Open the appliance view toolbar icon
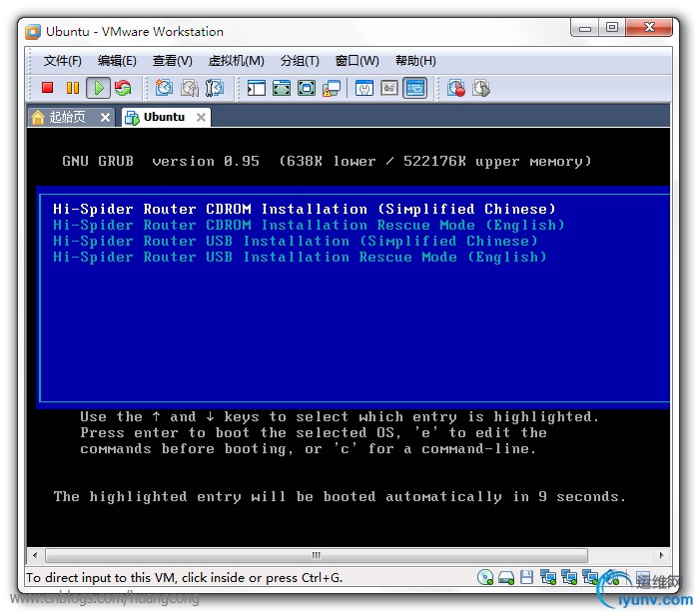This screenshot has width=699, height=616. pos(389,88)
